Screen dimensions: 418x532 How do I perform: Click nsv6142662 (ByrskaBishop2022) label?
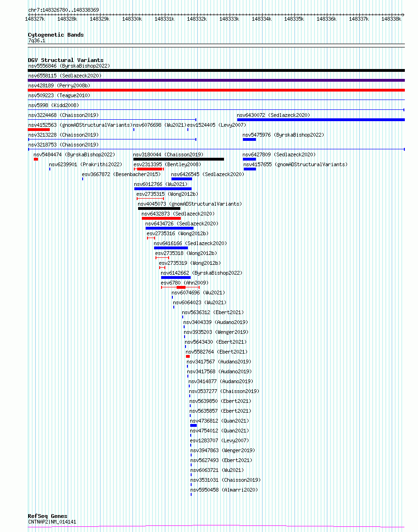[201, 272]
